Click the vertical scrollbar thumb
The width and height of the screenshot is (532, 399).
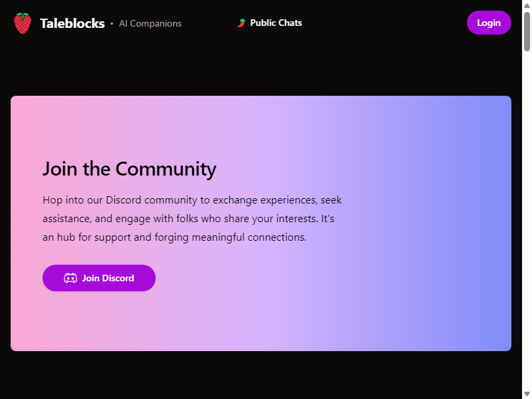[x=527, y=31]
